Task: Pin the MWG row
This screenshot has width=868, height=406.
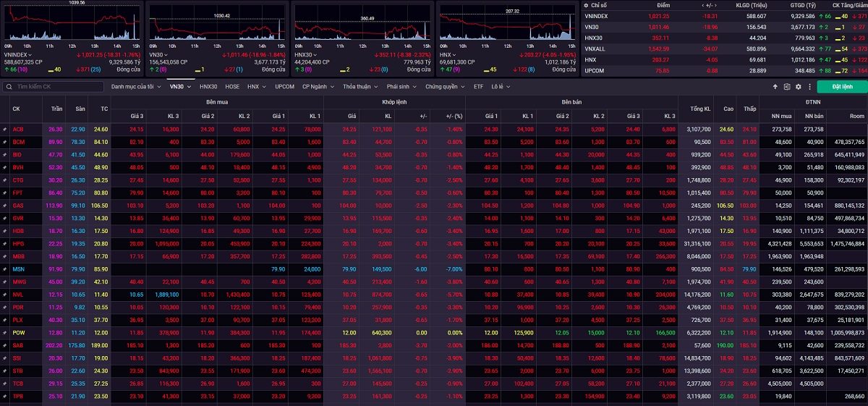Action: (x=4, y=282)
